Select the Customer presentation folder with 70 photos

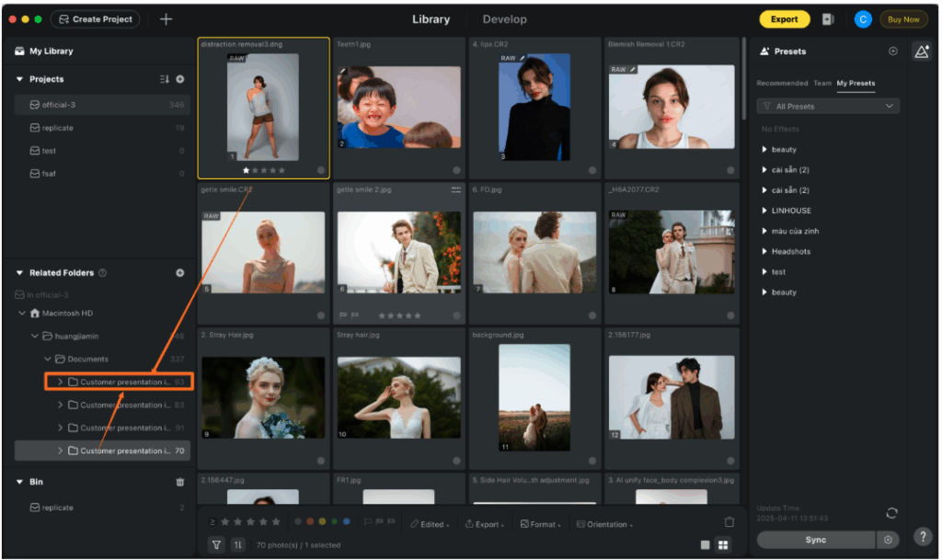pyautogui.click(x=102, y=451)
